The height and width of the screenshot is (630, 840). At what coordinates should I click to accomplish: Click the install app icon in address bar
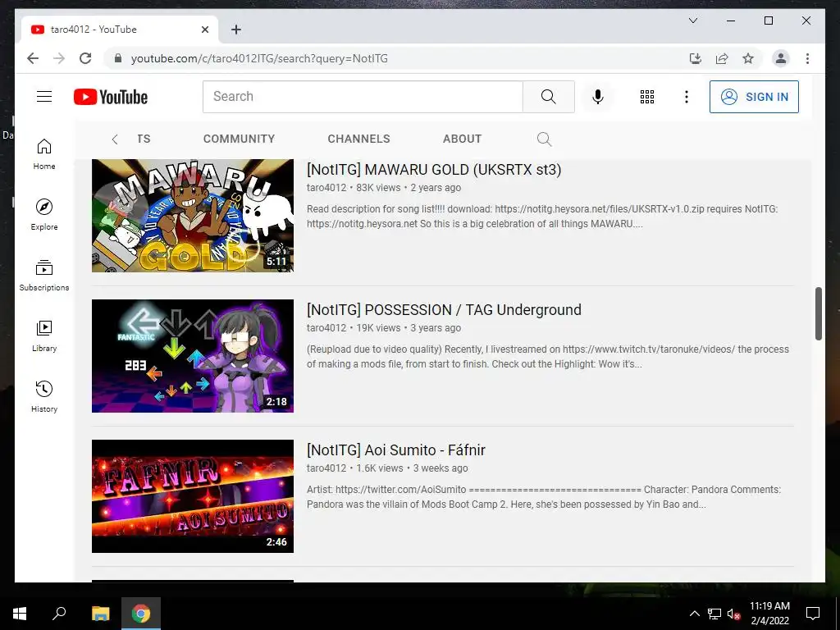[x=696, y=58]
